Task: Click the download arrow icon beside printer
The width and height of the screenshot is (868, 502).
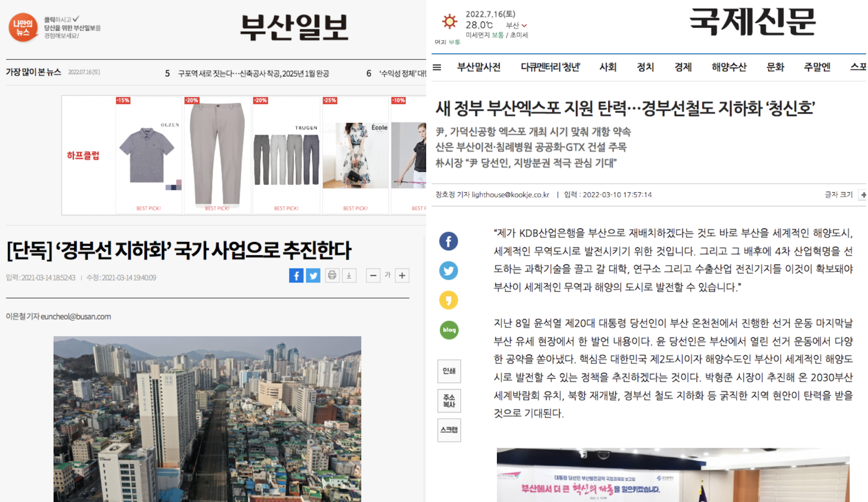Action: click(349, 276)
